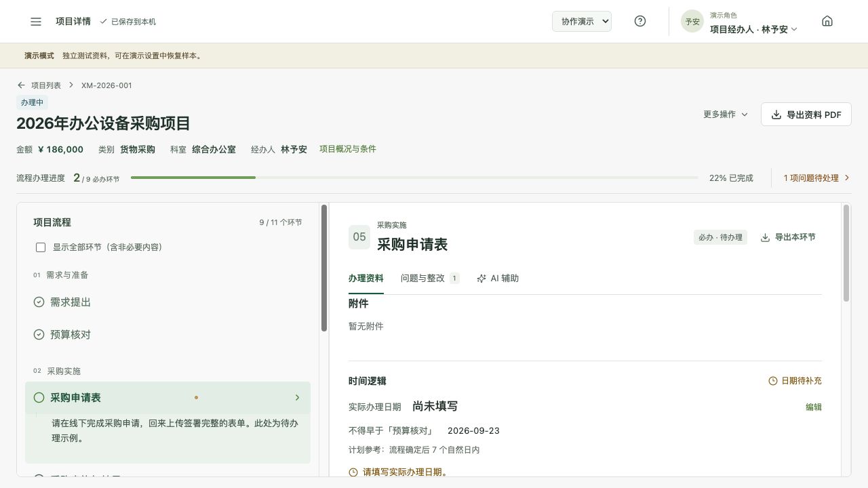This screenshot has height=488, width=868.
Task: Open the AI 辅助 tab
Action: pos(498,279)
